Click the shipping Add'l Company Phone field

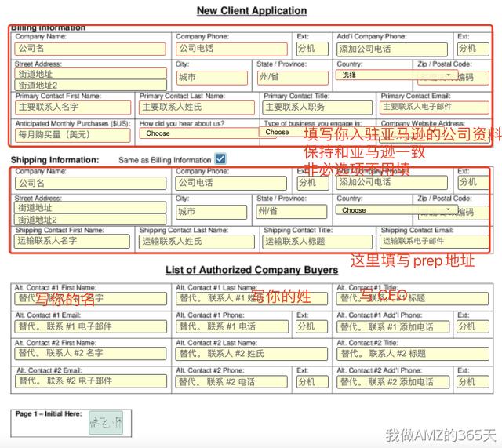pos(392,183)
